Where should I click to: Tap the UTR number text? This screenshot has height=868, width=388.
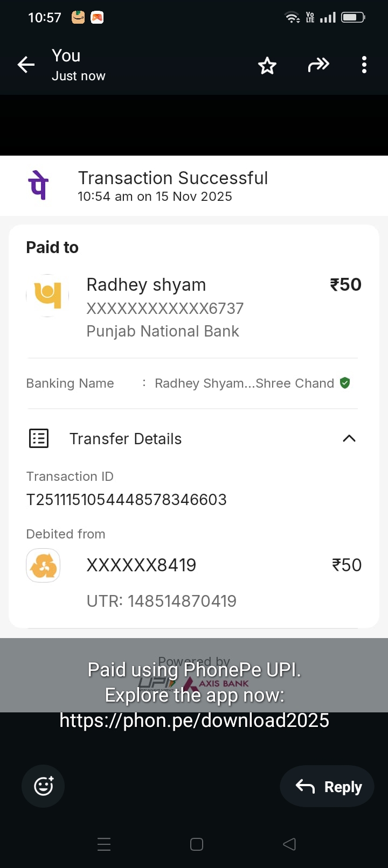(162, 601)
